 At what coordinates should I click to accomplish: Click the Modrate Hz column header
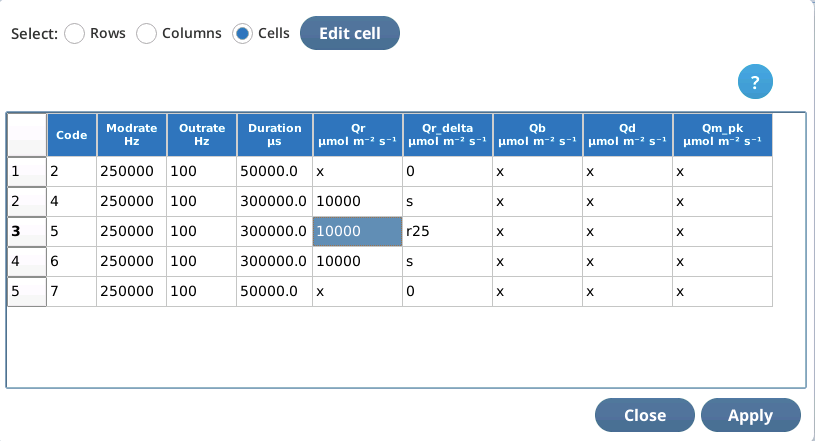pos(131,135)
